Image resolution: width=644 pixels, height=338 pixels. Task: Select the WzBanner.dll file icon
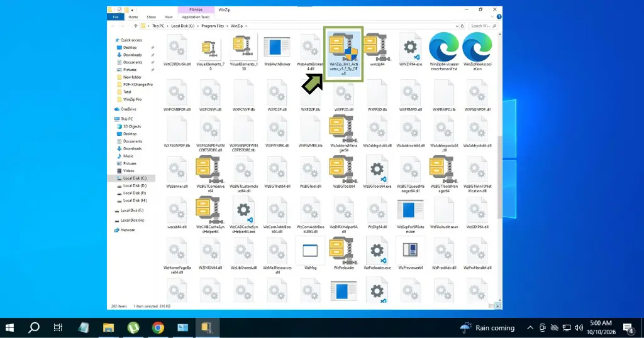(x=177, y=170)
